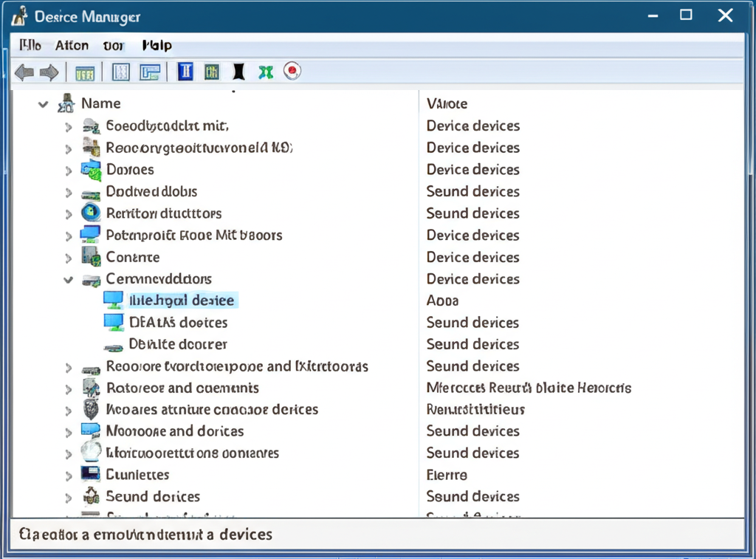Click the monitor icon beside 'DEAtAs dosices'

(113, 323)
